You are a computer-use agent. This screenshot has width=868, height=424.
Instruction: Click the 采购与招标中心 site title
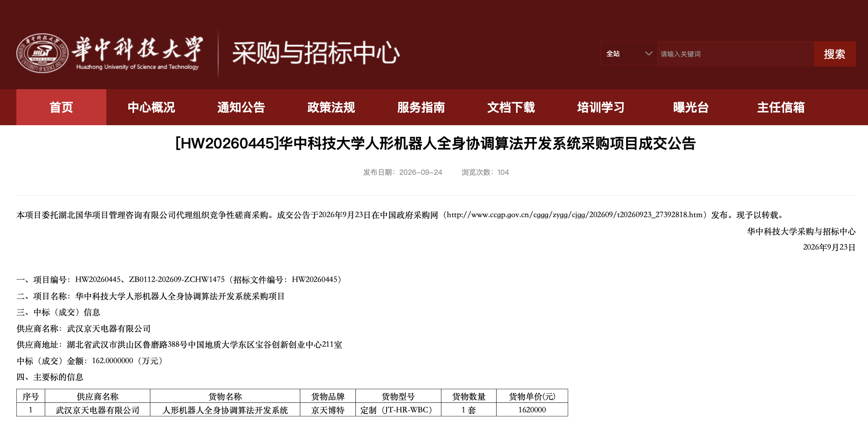316,53
